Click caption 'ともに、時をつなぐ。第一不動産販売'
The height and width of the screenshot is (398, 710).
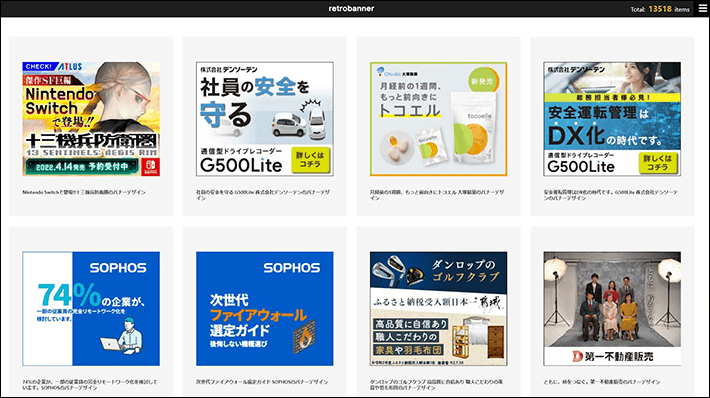pos(602,382)
